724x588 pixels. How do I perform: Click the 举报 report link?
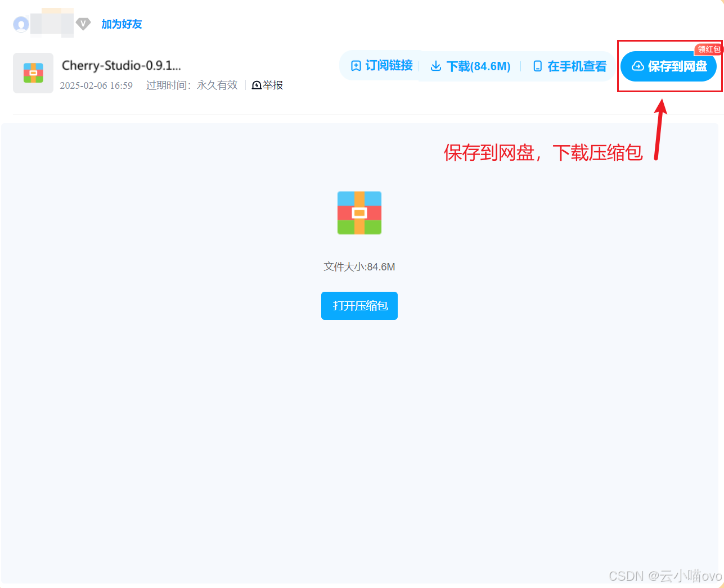268,85
